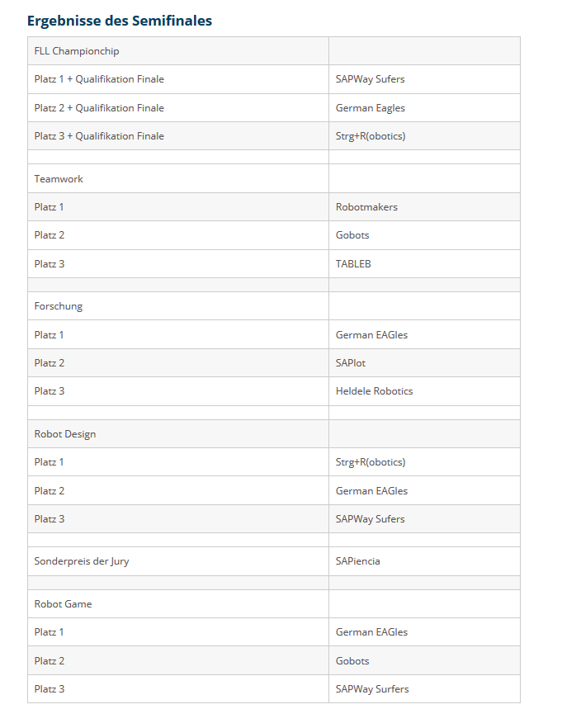This screenshot has height=728, width=562.
Task: Select "Sonderpreis der Jury" cell
Action: (82, 561)
